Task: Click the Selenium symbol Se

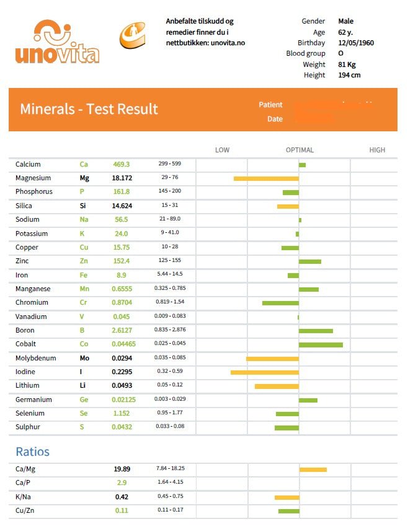Action: (x=84, y=414)
